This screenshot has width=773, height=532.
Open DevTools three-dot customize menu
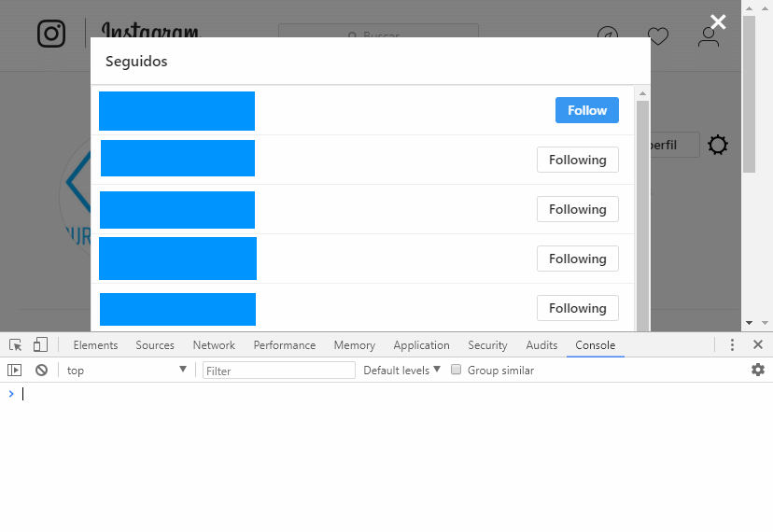[x=732, y=345]
